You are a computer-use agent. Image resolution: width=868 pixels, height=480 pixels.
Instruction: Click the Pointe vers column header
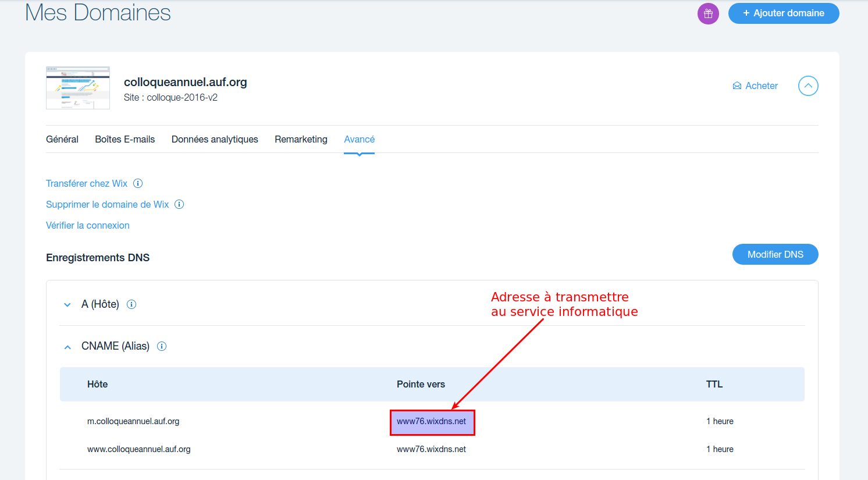pyautogui.click(x=421, y=384)
